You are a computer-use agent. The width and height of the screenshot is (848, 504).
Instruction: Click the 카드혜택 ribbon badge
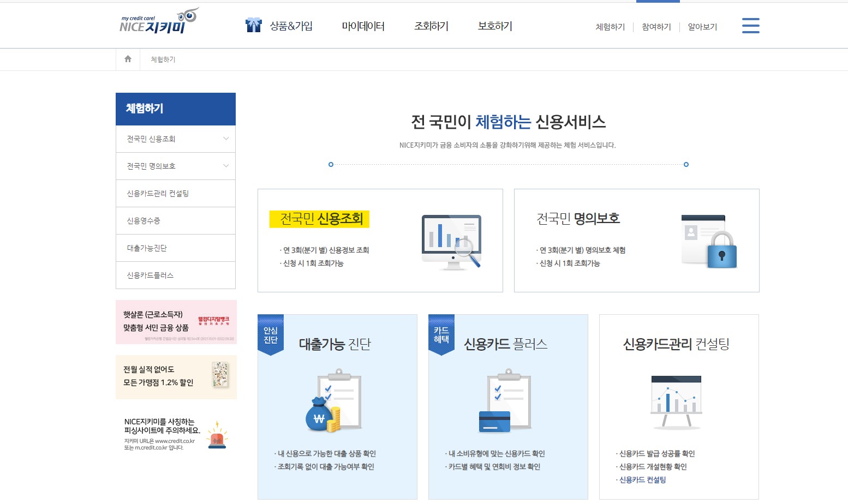tap(441, 335)
